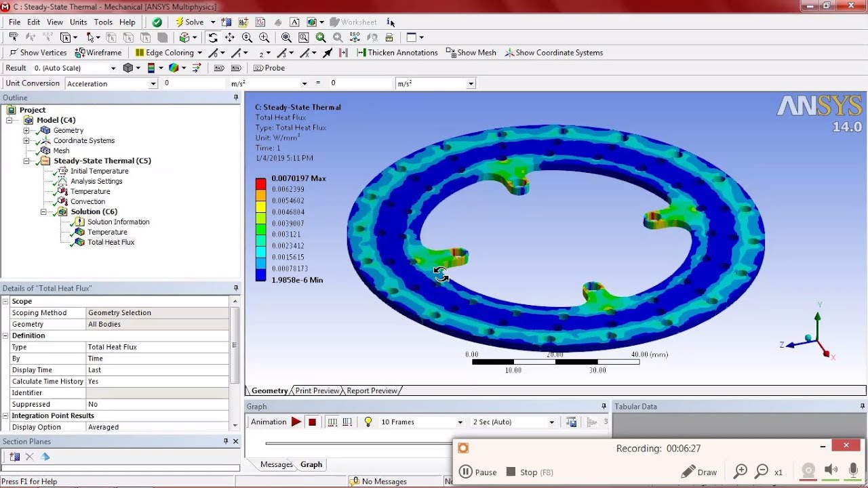Click the red legend color band
Screen dimensions: 868x488
pyautogui.click(x=260, y=184)
